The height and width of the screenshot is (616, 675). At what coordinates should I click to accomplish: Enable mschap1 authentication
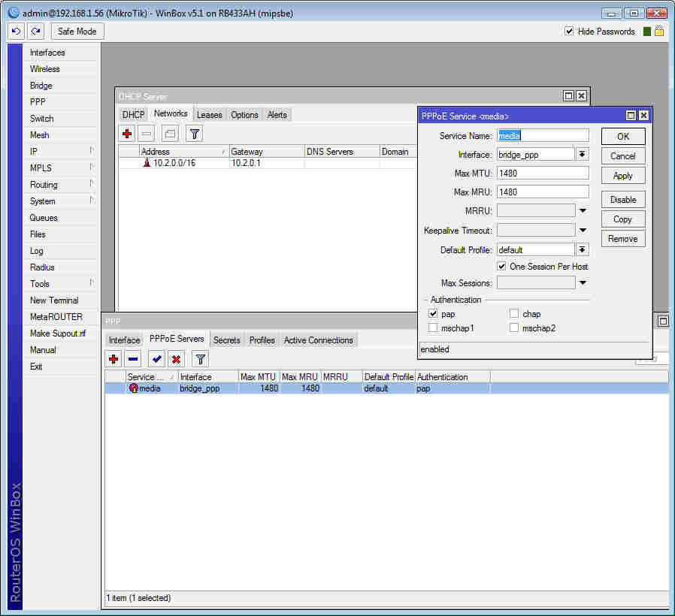(433, 328)
